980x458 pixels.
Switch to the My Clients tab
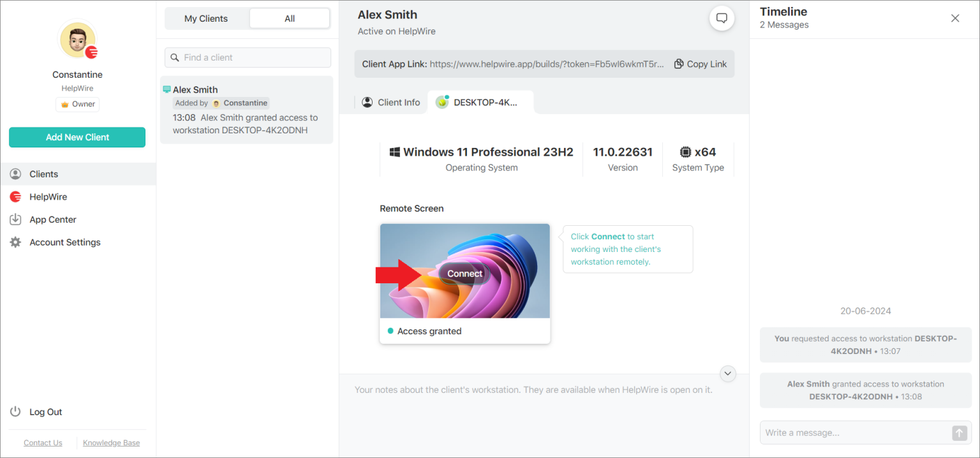coord(205,18)
